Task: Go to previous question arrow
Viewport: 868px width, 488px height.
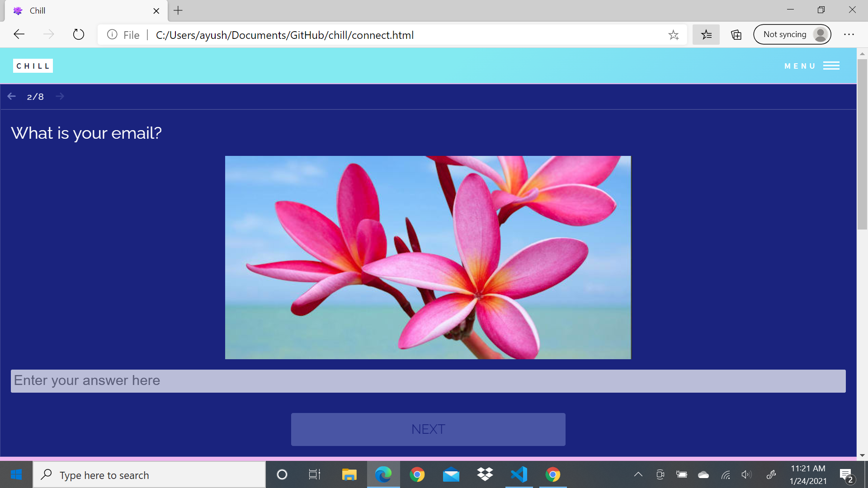Action: (12, 96)
